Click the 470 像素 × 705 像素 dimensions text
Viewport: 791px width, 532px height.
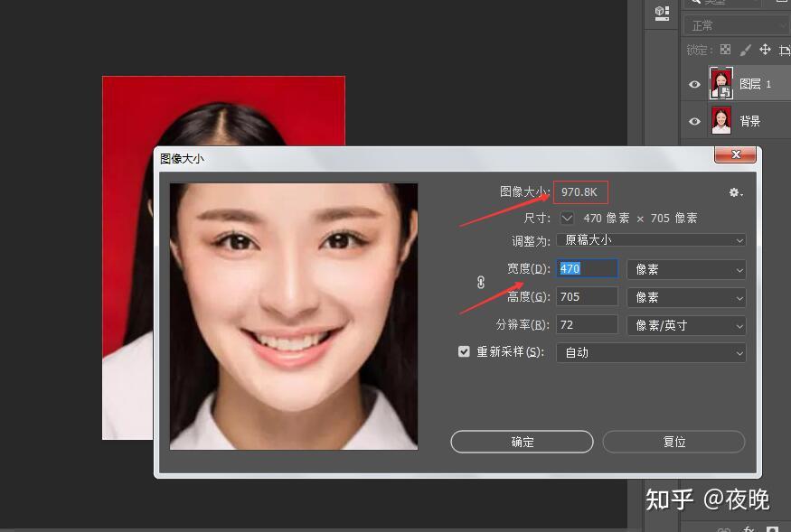point(640,218)
